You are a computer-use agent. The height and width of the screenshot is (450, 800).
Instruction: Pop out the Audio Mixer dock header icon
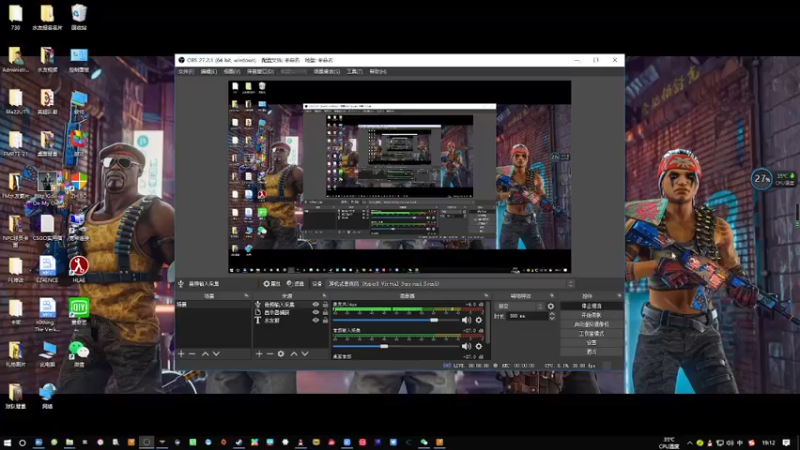(486, 296)
